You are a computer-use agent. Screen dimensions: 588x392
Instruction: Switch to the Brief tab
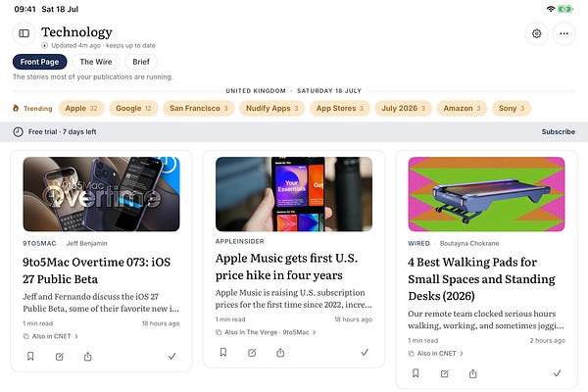pos(141,62)
